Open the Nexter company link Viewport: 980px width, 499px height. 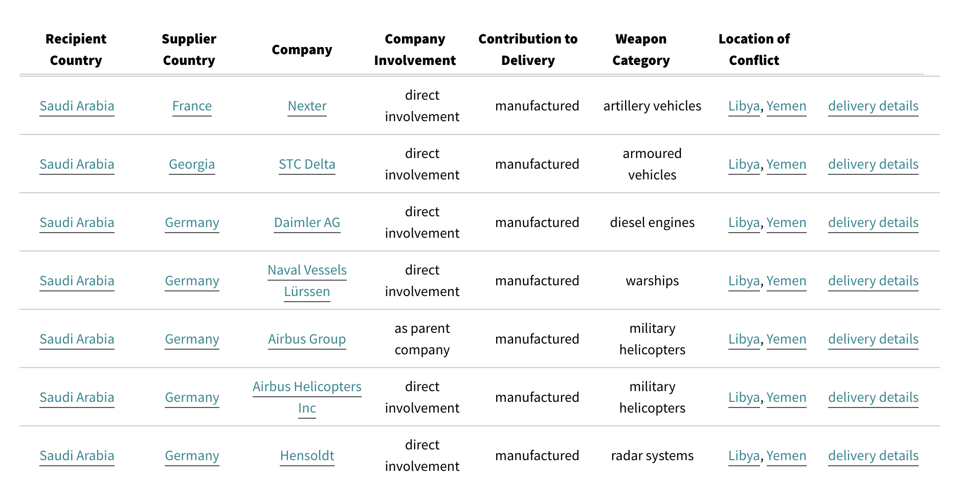click(x=307, y=106)
